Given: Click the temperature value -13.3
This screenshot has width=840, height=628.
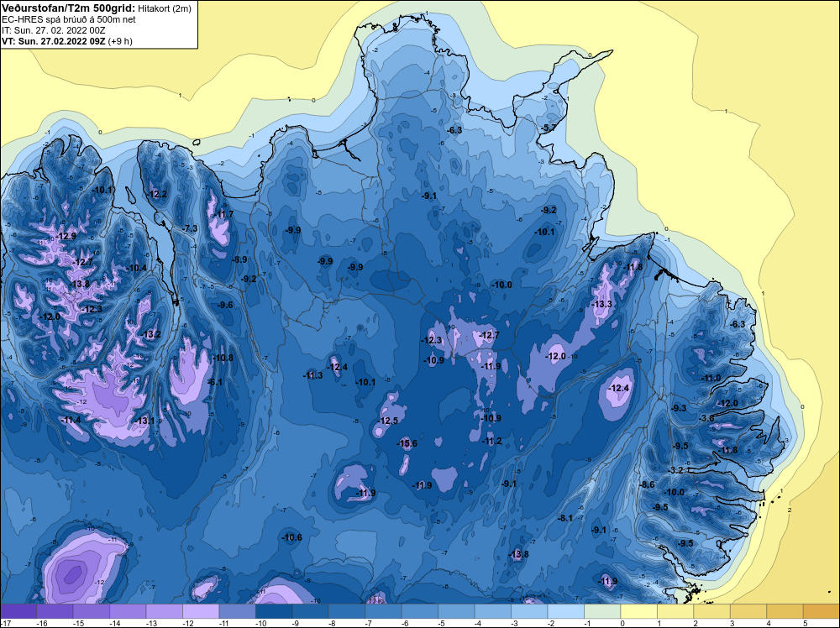Looking at the screenshot, I should (x=601, y=304).
